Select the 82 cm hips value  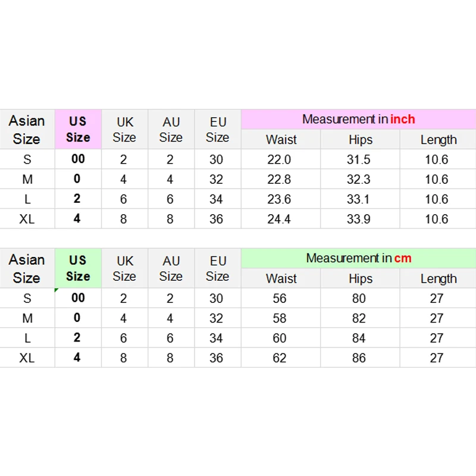359,318
